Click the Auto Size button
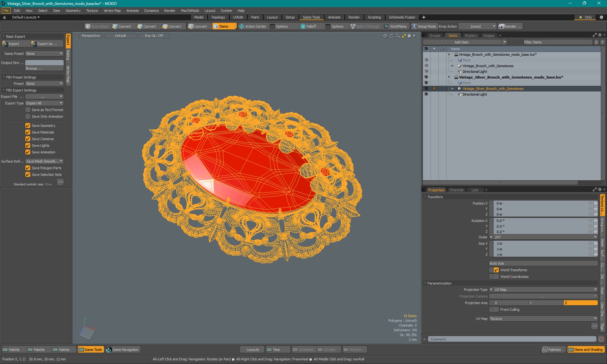This screenshot has width=607, height=364. coord(543,263)
